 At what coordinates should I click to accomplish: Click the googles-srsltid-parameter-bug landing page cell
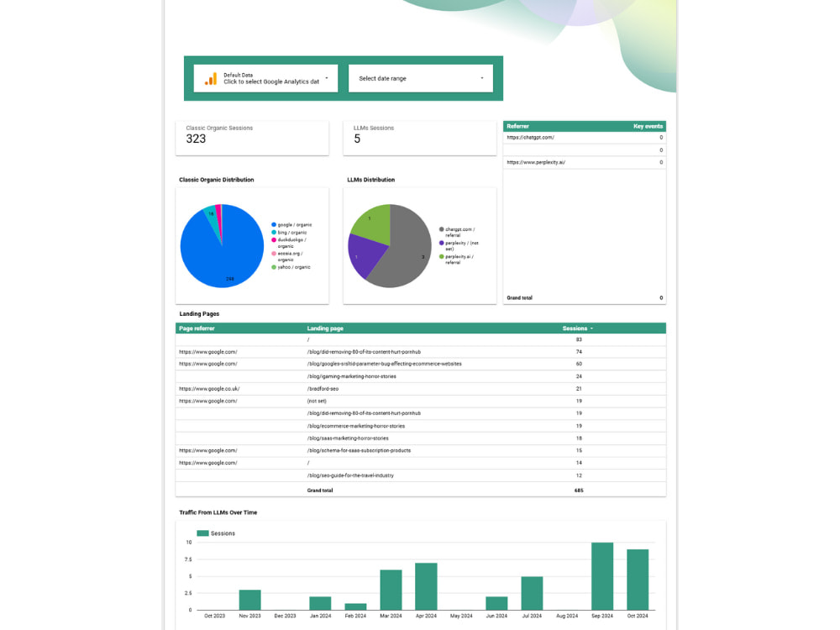click(x=384, y=364)
